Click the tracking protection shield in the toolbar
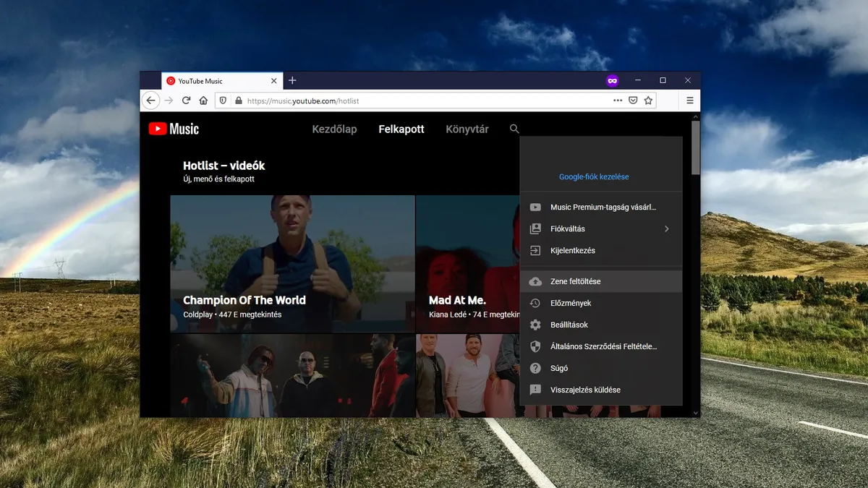868x488 pixels. click(x=224, y=100)
